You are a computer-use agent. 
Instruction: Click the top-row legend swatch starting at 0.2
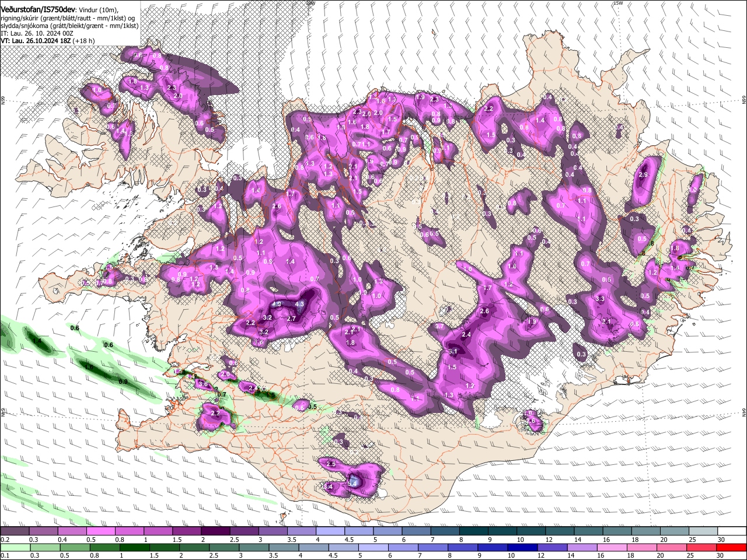pos(15,531)
